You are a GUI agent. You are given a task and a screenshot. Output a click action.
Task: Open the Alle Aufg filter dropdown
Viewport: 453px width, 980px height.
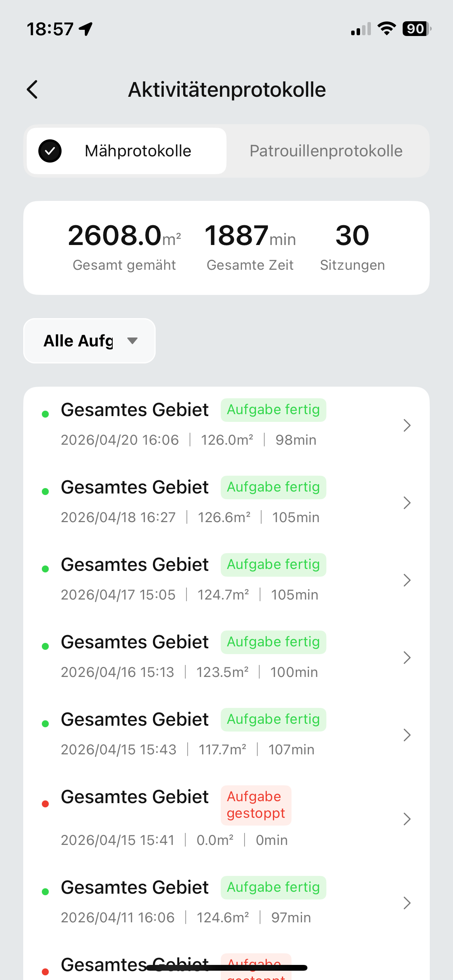tap(89, 341)
